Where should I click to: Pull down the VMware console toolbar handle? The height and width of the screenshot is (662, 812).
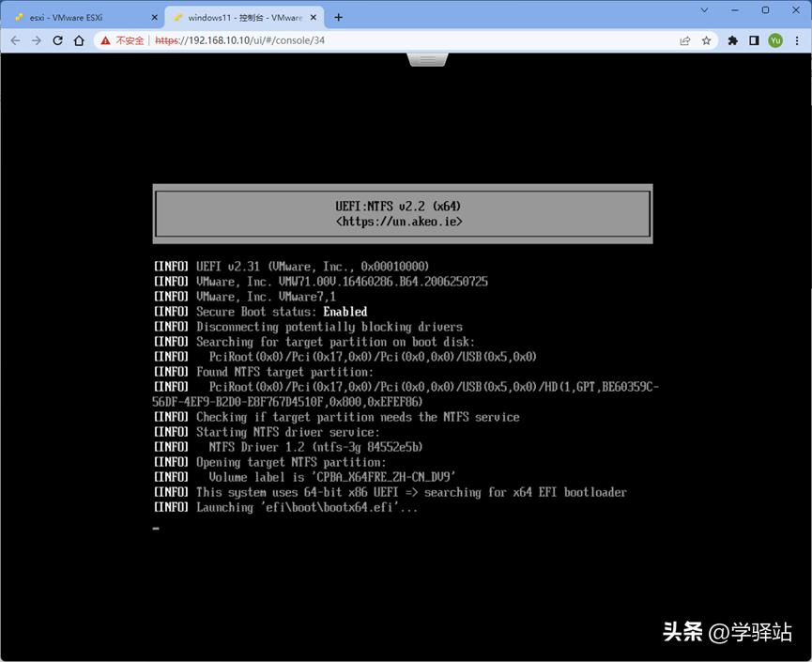coord(427,59)
